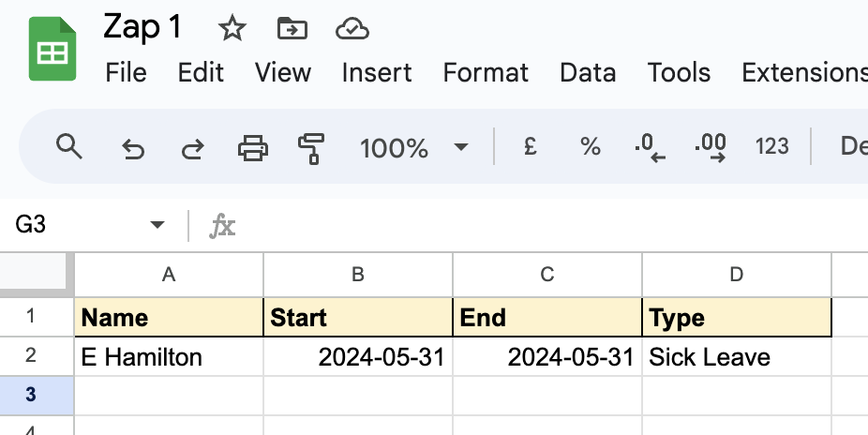Star the Zap 1 spreadsheet

[232, 28]
